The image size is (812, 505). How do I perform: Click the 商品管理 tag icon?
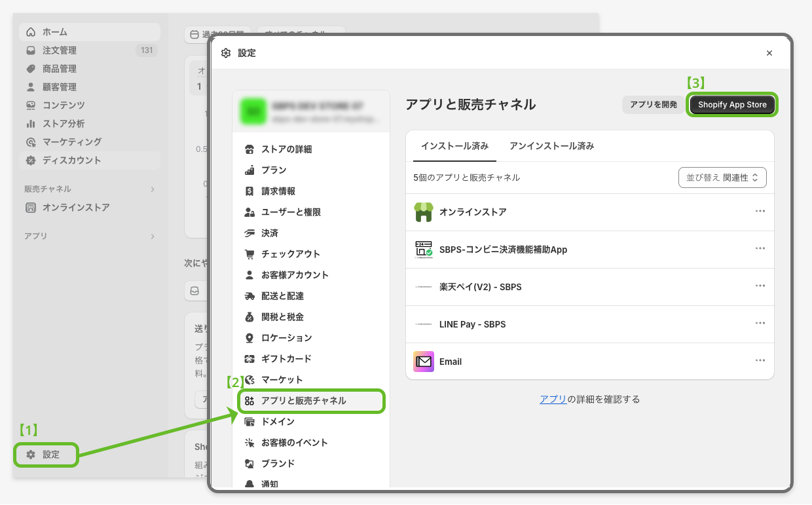tap(31, 69)
